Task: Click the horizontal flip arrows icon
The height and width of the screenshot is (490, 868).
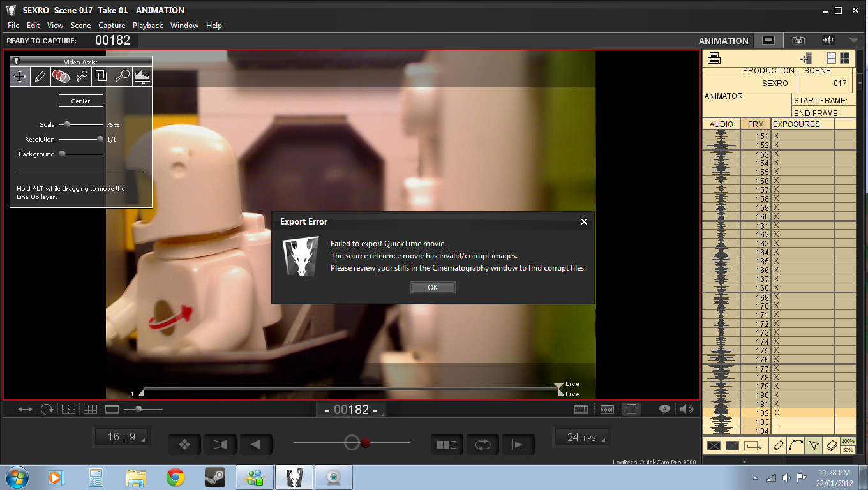Action: point(25,410)
